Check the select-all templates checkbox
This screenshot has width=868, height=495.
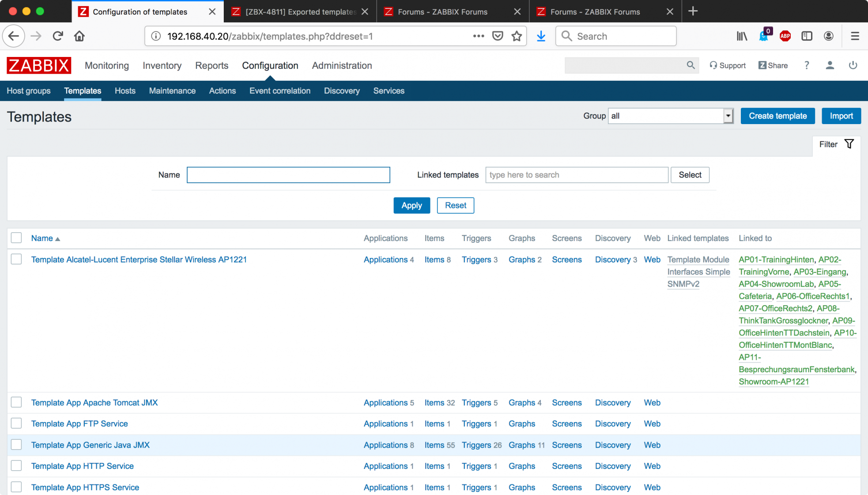[16, 238]
